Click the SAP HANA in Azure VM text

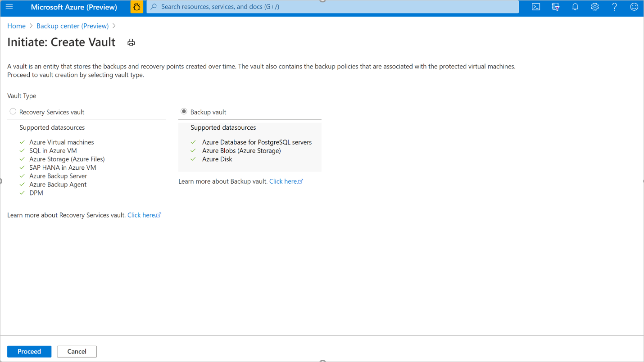[63, 167]
